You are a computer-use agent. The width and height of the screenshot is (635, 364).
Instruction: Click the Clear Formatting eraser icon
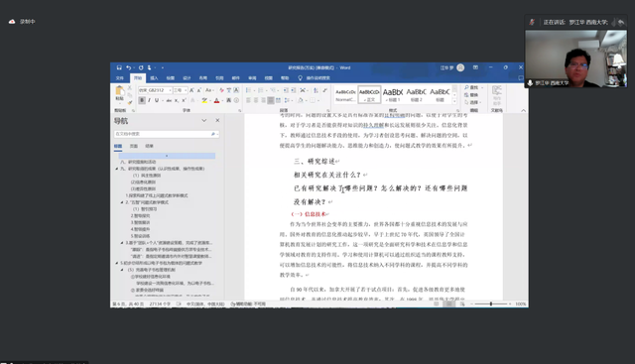pyautogui.click(x=221, y=90)
